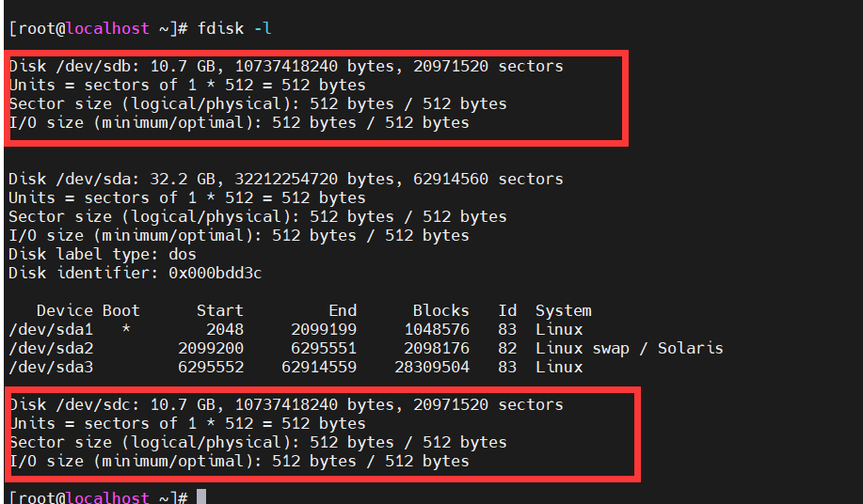Click the "Blocks" column header
This screenshot has width=863, height=504.
coord(440,311)
